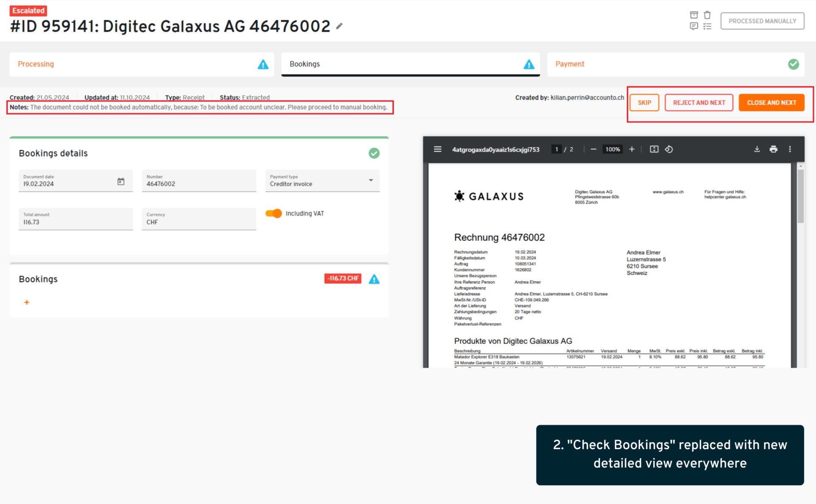Edit the document title via pencil icon
This screenshot has width=816, height=504.
click(339, 26)
